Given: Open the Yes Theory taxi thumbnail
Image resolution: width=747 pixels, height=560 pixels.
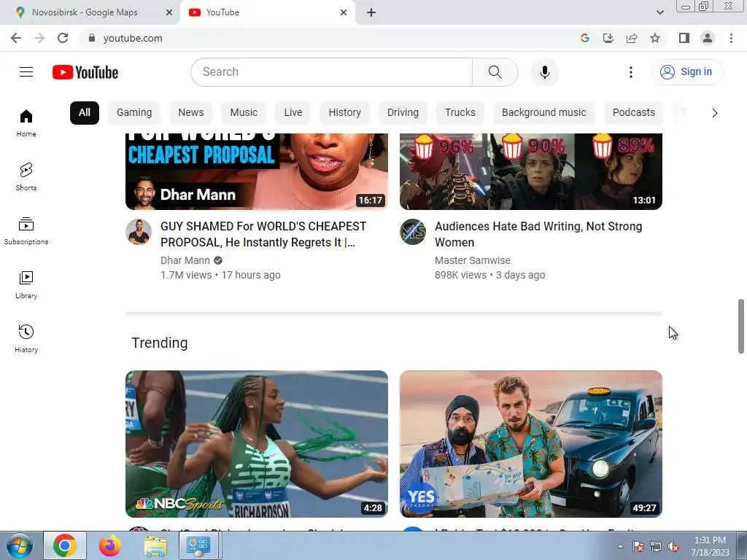Looking at the screenshot, I should pyautogui.click(x=531, y=444).
